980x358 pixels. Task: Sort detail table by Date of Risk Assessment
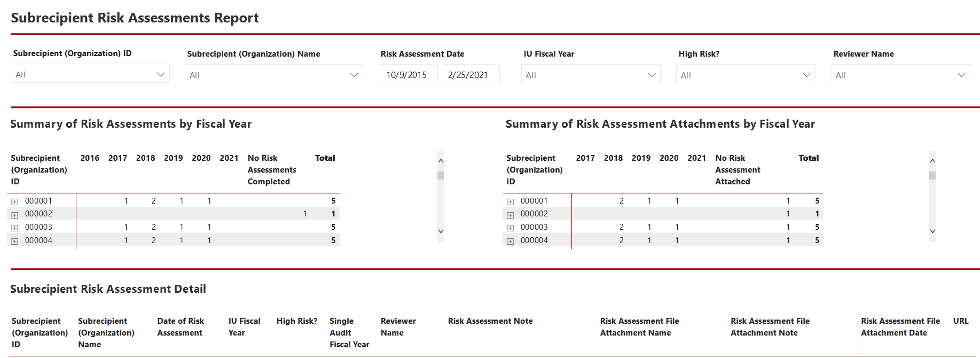(181, 327)
